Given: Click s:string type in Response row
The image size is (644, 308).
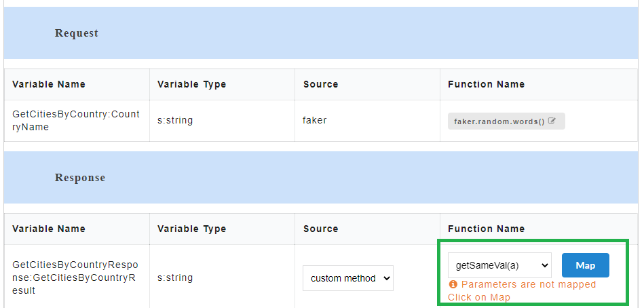Looking at the screenshot, I should [175, 277].
